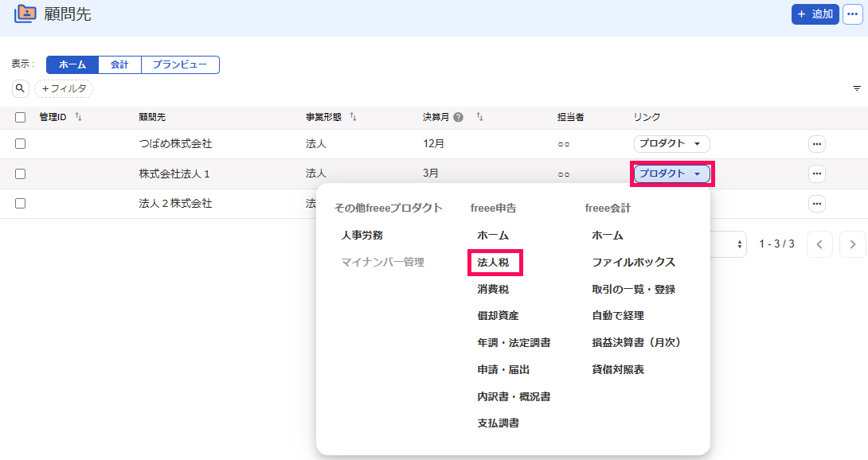Image resolution: width=868 pixels, height=460 pixels.
Task: Click the 顧問先 folder icon in header
Action: (x=25, y=14)
